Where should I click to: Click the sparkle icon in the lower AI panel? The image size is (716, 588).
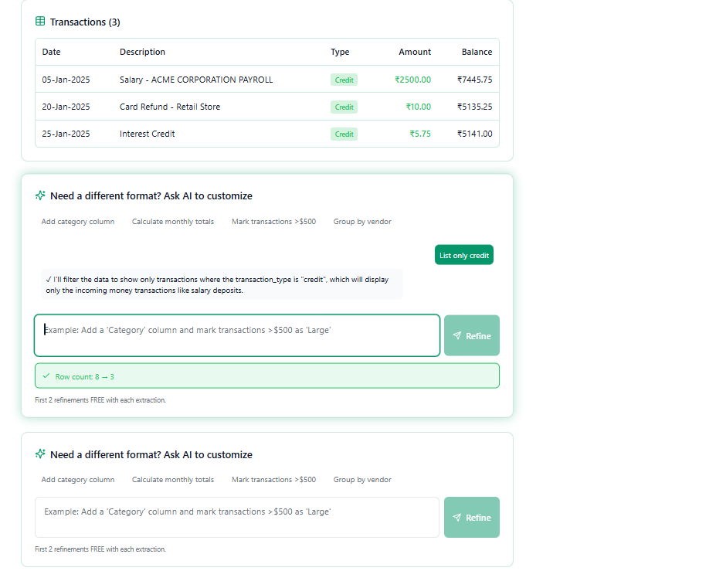tap(40, 454)
